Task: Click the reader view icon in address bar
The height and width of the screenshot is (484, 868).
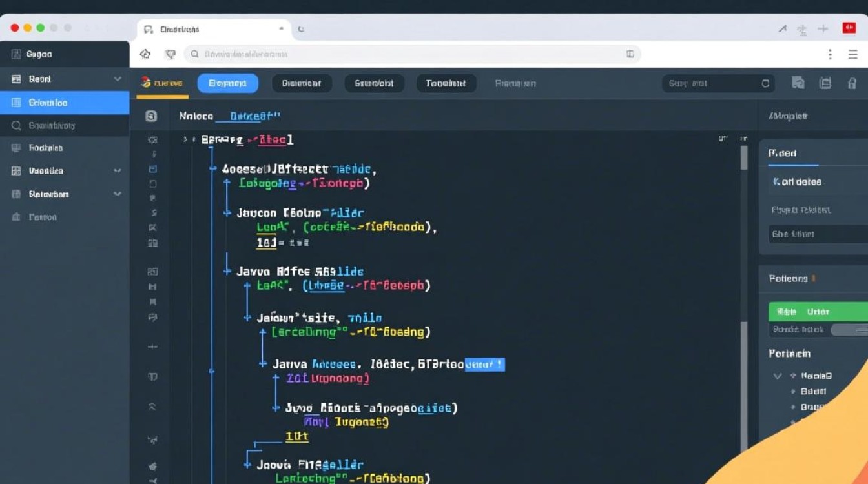Action: point(630,54)
